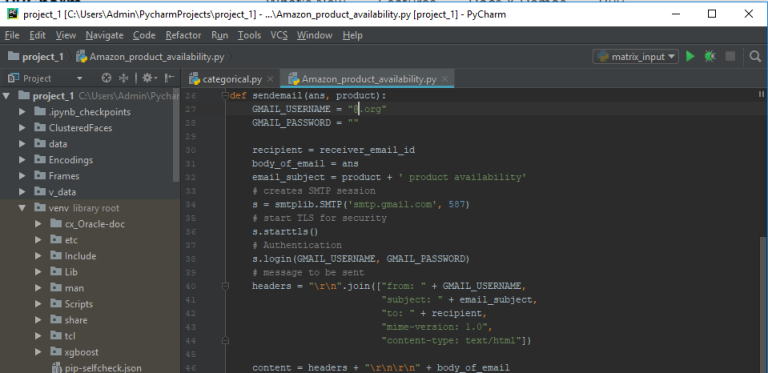Click the stop square icon in toolbar
Image resolution: width=768 pixels, height=373 pixels.
(x=730, y=57)
